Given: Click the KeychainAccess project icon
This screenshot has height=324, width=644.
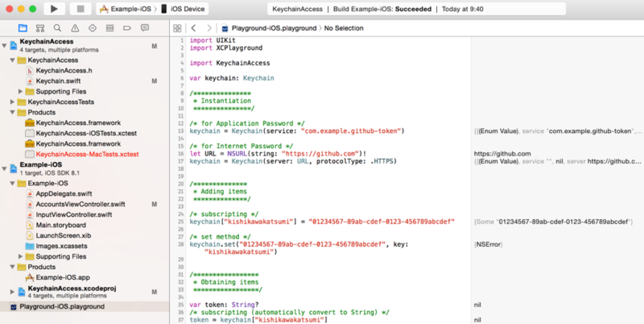Looking at the screenshot, I should tap(14, 45).
